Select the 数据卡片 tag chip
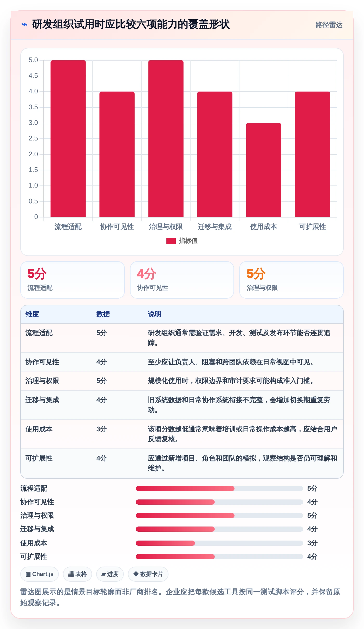The image size is (364, 629). [148, 574]
